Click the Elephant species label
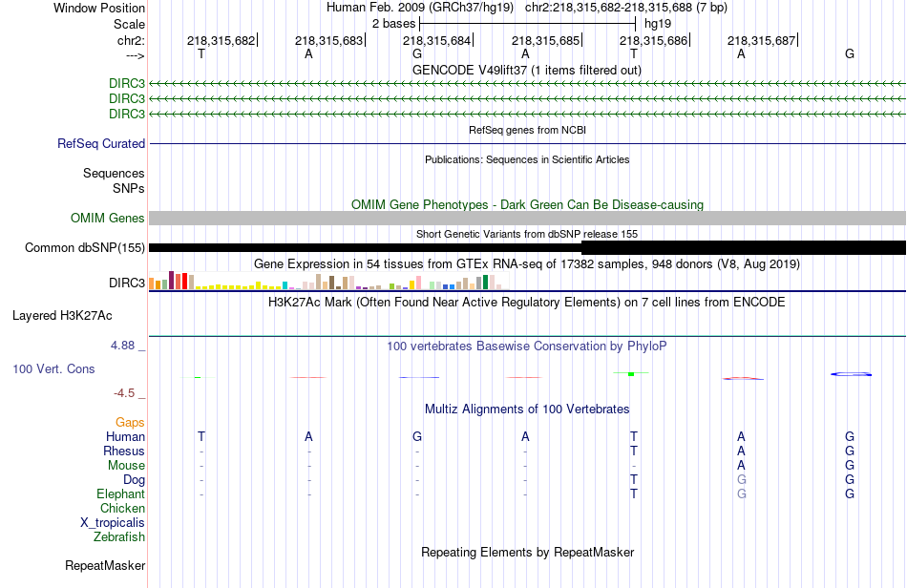The width and height of the screenshot is (907, 588). 121,493
